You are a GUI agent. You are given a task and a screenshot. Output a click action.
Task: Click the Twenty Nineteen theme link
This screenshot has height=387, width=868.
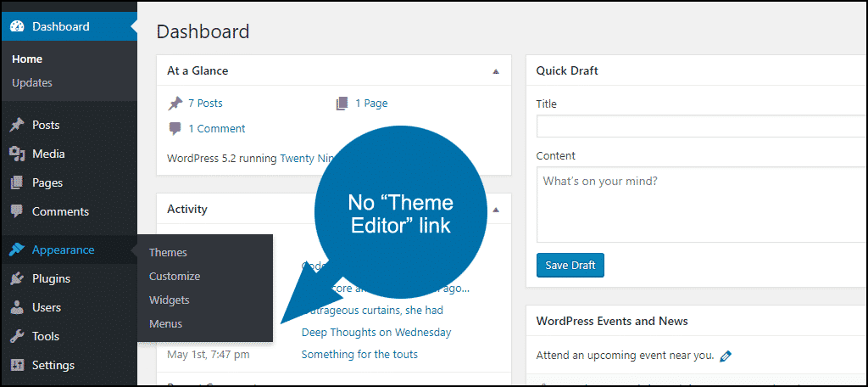tap(308, 159)
